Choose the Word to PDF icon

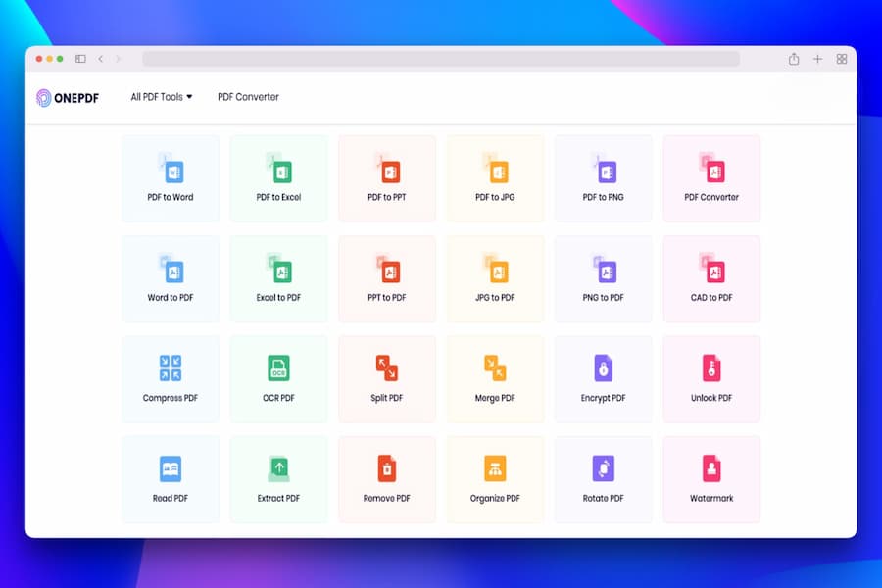point(171,268)
